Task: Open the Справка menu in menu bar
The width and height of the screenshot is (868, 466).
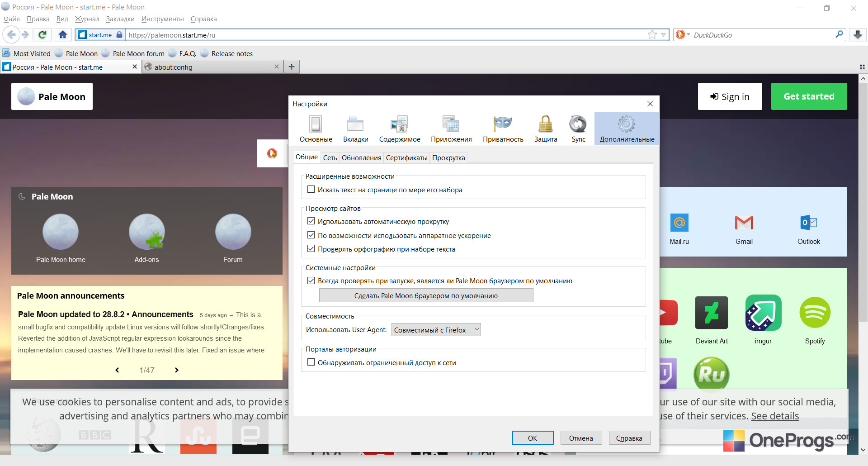Action: pos(203,19)
